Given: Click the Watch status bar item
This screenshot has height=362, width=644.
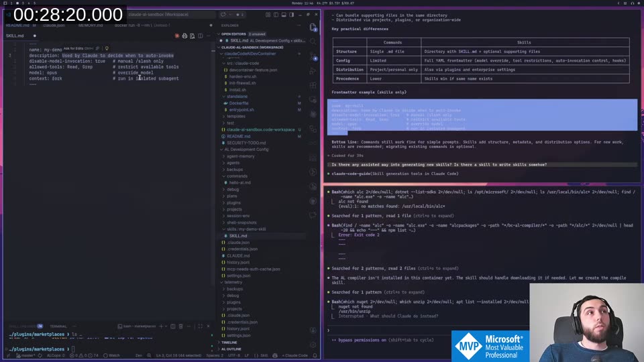Looking at the screenshot, I should click(x=112, y=355).
